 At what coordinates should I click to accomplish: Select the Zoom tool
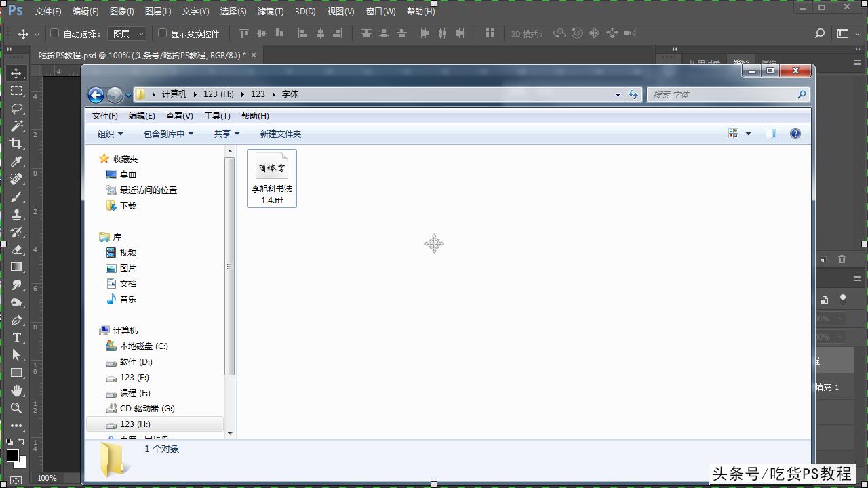(x=16, y=408)
